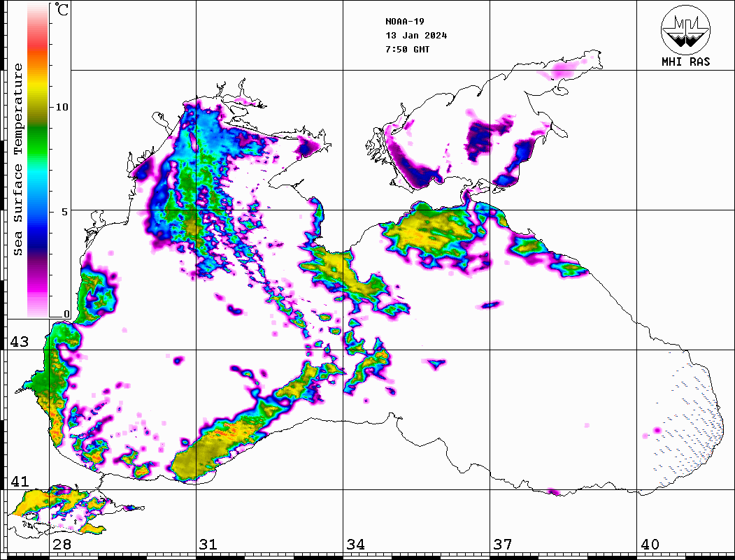Click the 'NOAA-19' satellite label
This screenshot has height=560, width=735.
click(x=404, y=22)
